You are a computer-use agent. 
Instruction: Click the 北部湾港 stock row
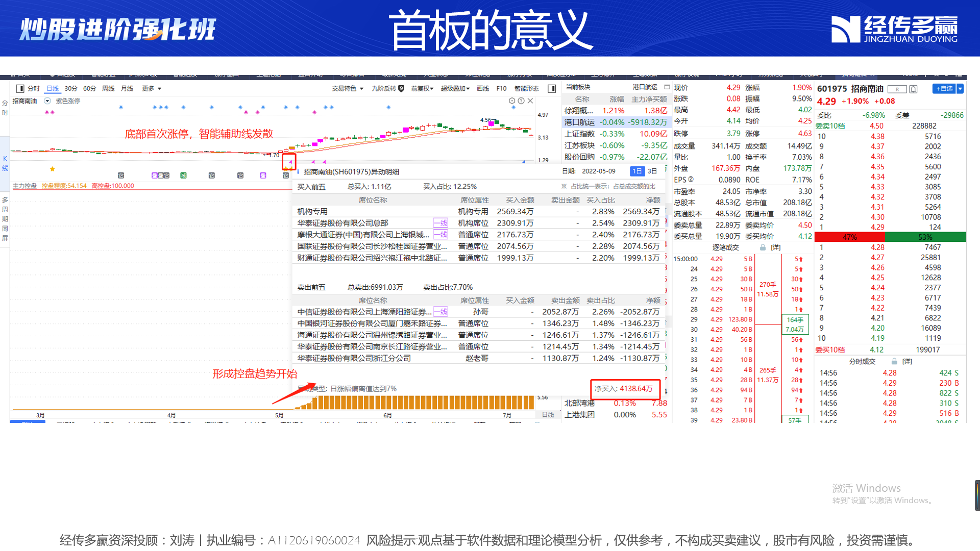point(616,403)
